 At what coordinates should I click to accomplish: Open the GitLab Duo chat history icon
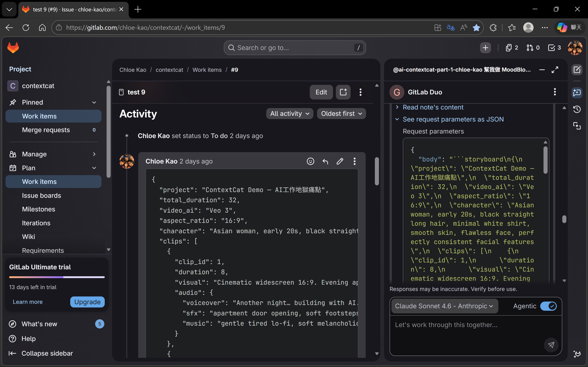click(x=577, y=109)
